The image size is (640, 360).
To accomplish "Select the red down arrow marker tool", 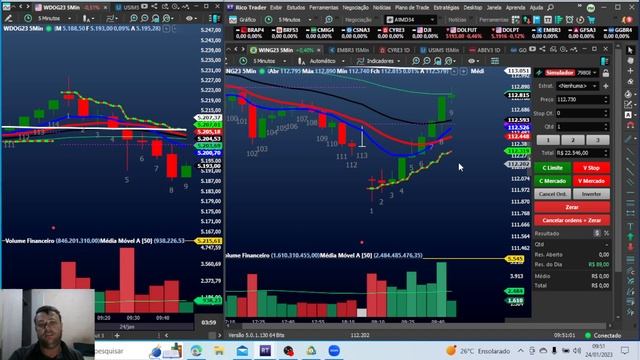I will pos(630,247).
